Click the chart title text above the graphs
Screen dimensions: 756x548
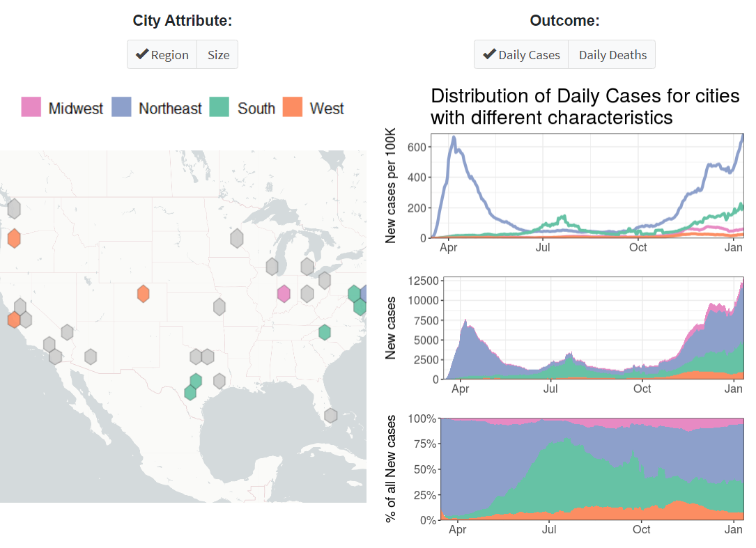tap(585, 106)
